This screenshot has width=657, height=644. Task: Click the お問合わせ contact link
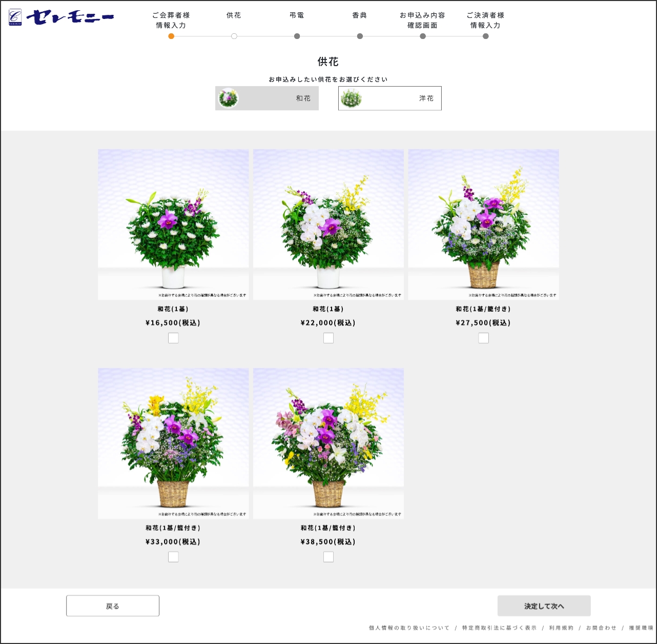(x=601, y=628)
